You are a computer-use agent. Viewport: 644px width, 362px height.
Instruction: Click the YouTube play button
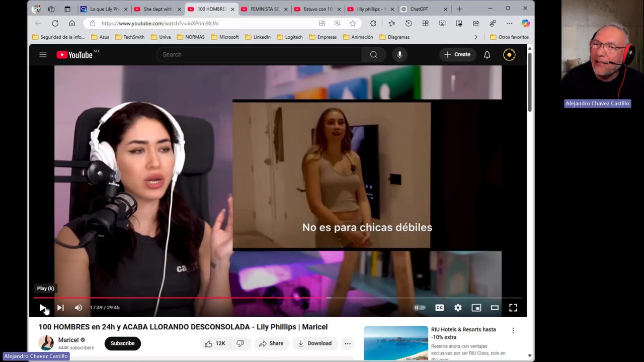[43, 308]
